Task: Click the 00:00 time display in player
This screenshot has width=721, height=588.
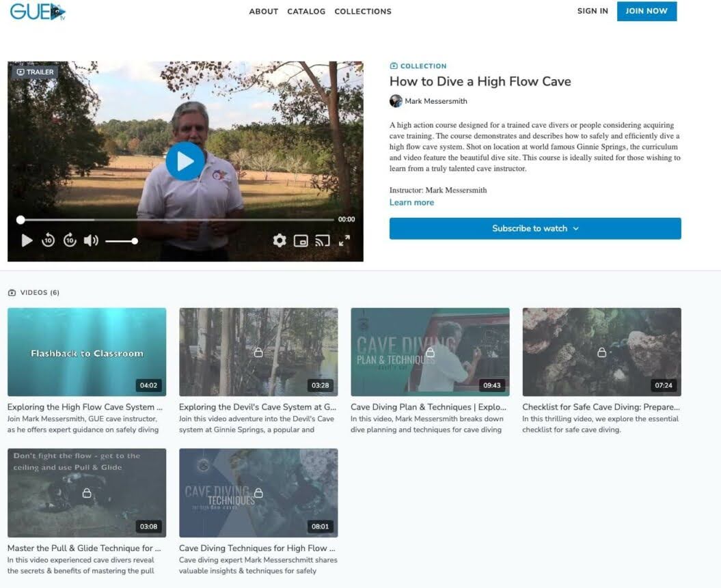Action: (346, 220)
